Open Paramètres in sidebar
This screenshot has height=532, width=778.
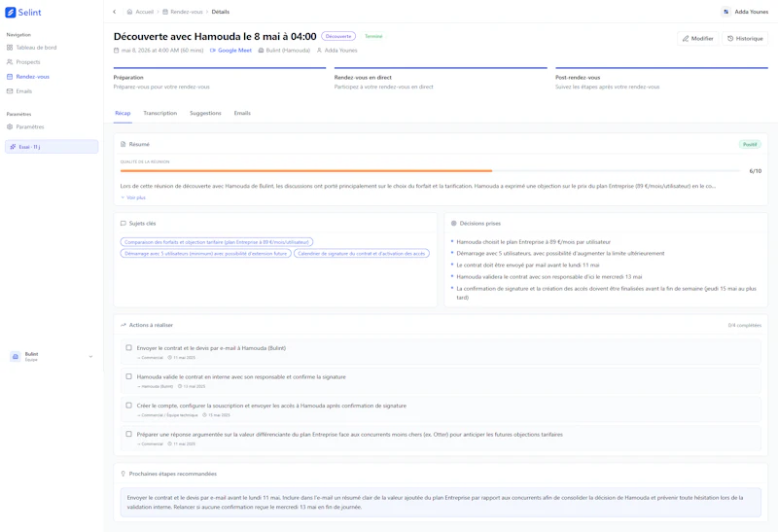[25, 126]
